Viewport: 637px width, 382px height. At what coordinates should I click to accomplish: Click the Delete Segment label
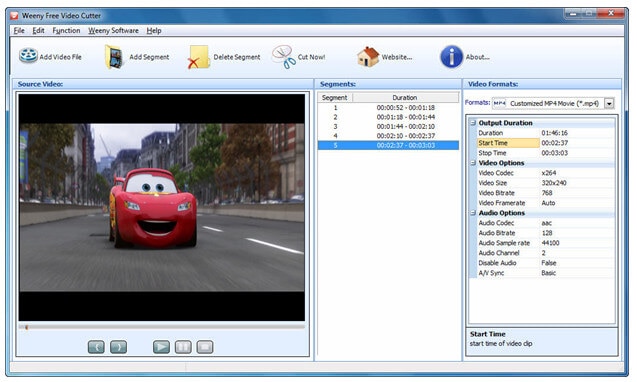(237, 57)
